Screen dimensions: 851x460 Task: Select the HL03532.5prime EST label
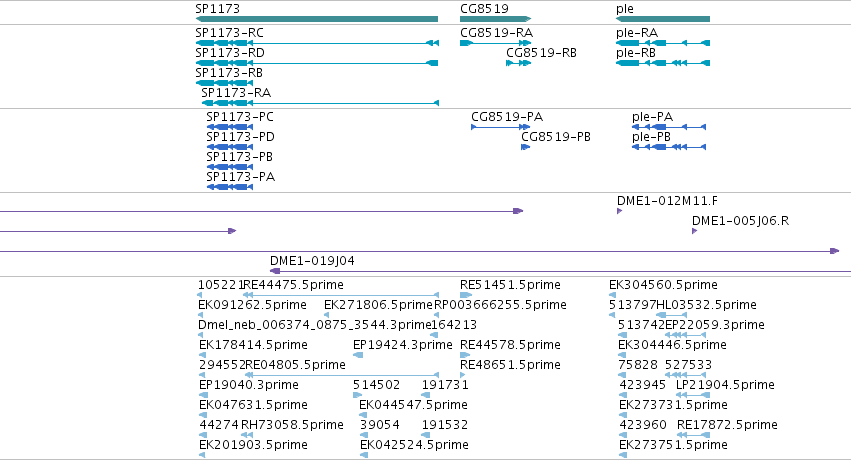[706, 305]
